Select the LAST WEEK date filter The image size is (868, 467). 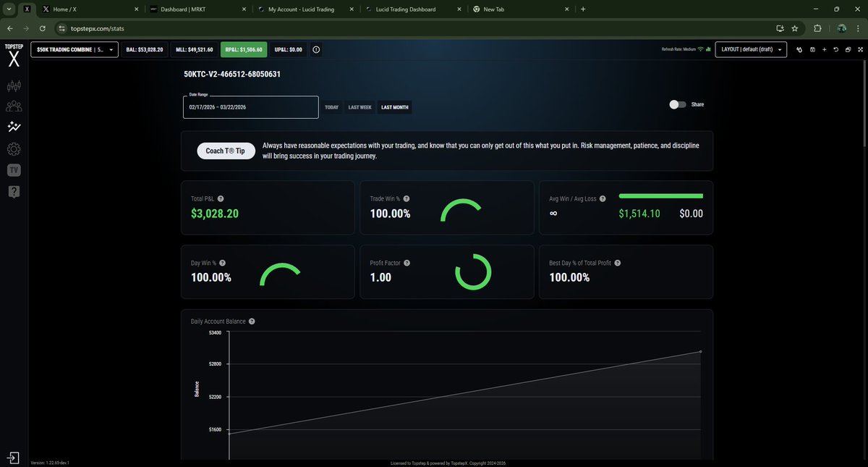[359, 107]
